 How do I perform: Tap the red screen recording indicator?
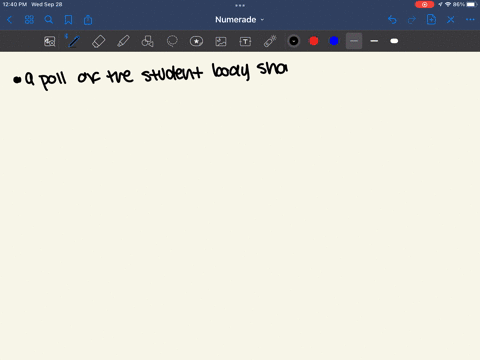[x=424, y=4]
